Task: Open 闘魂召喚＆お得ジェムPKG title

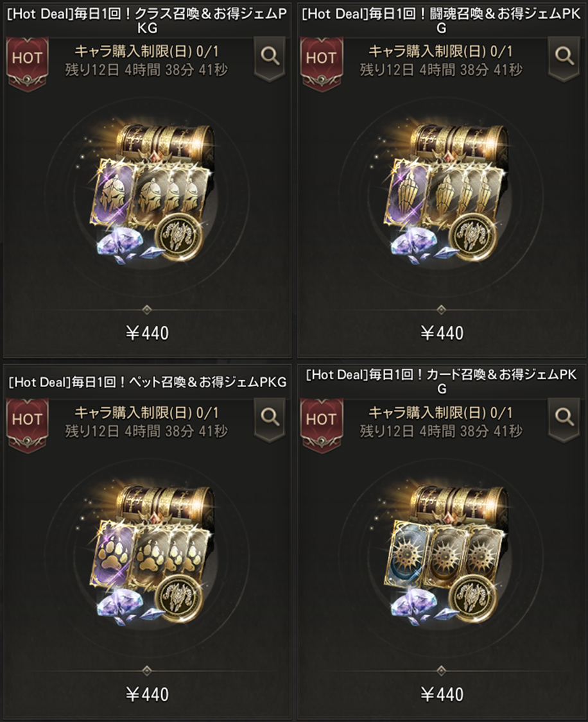Action: point(442,21)
